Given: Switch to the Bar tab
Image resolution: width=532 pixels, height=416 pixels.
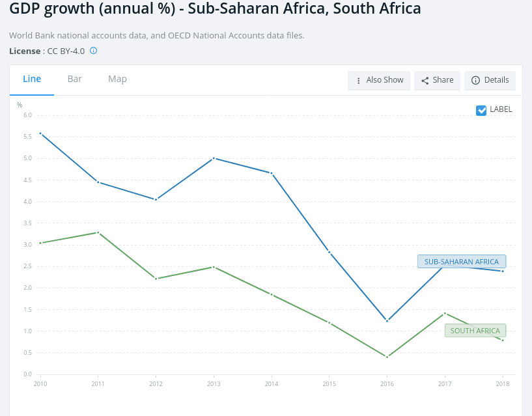Looking at the screenshot, I should [75, 79].
